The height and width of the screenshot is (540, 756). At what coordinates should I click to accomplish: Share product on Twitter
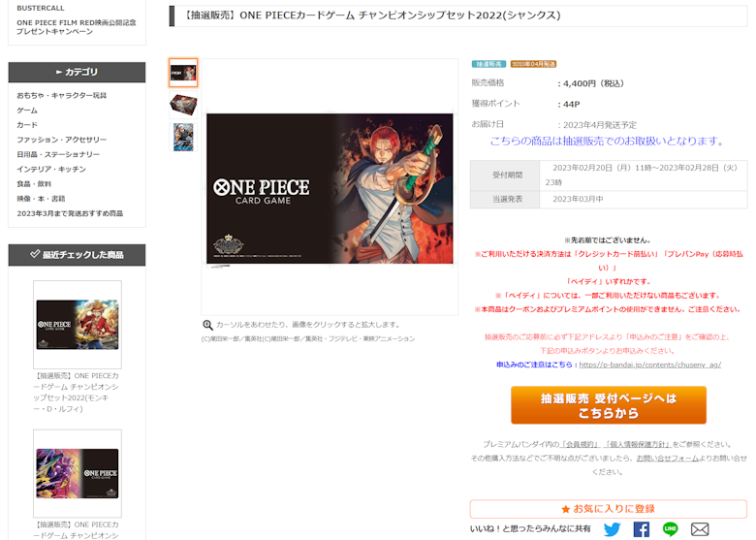[612, 529]
